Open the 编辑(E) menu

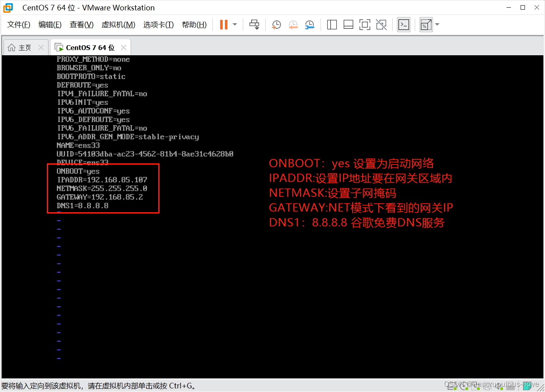pyautogui.click(x=50, y=25)
